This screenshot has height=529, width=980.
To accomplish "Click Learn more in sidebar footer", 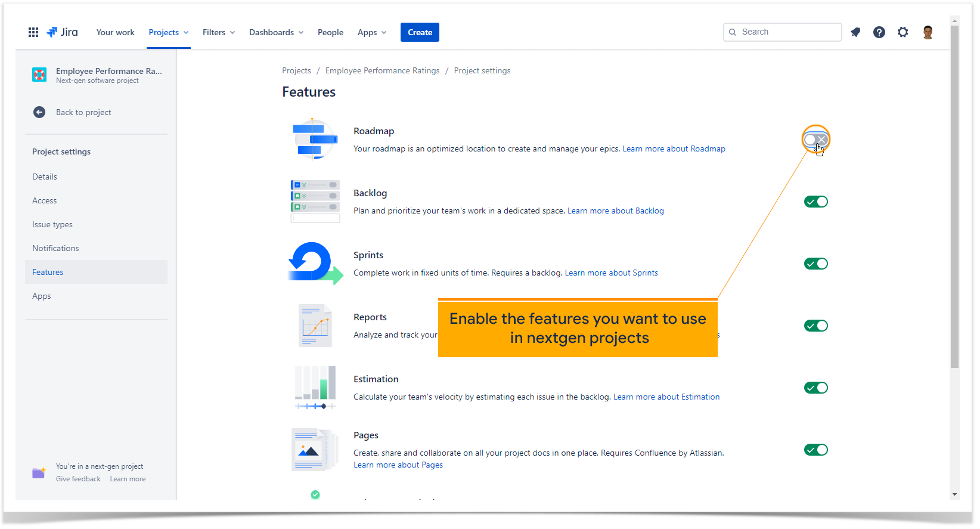I will click(128, 479).
